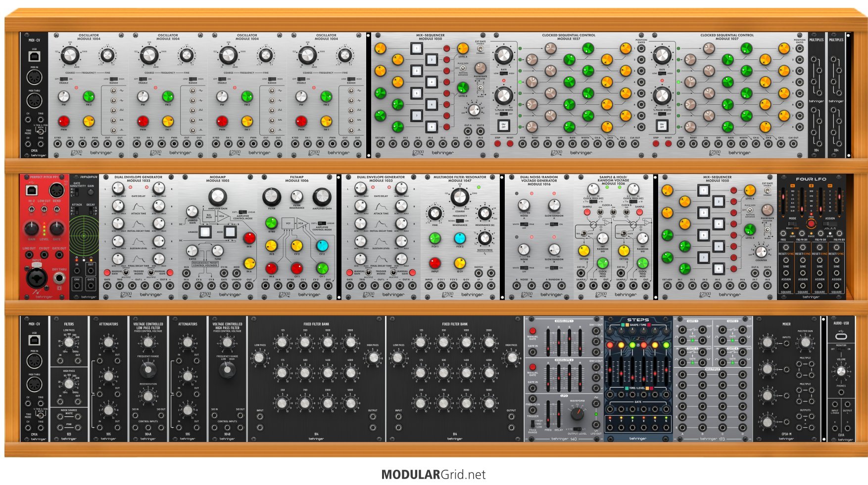Viewport: 868px width, 485px height.
Task: Click the 125 knob on first Fixed Filter Bank
Action: [282, 342]
